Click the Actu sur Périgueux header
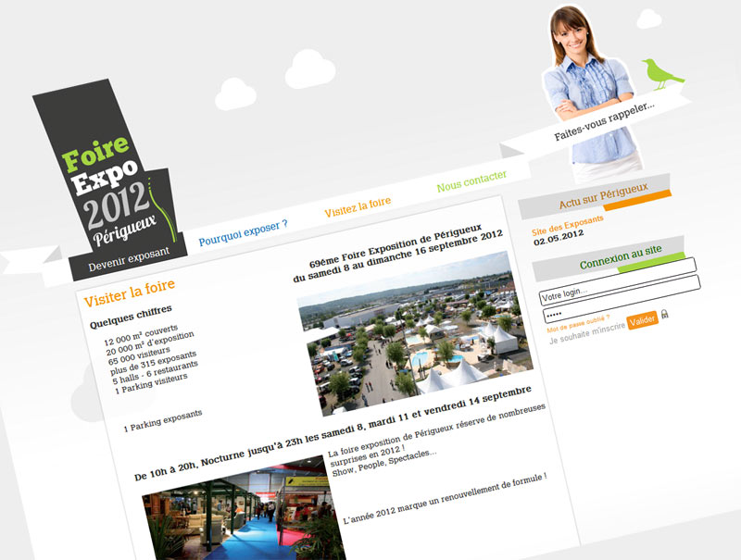Viewport: 741px width, 560px height. [604, 196]
